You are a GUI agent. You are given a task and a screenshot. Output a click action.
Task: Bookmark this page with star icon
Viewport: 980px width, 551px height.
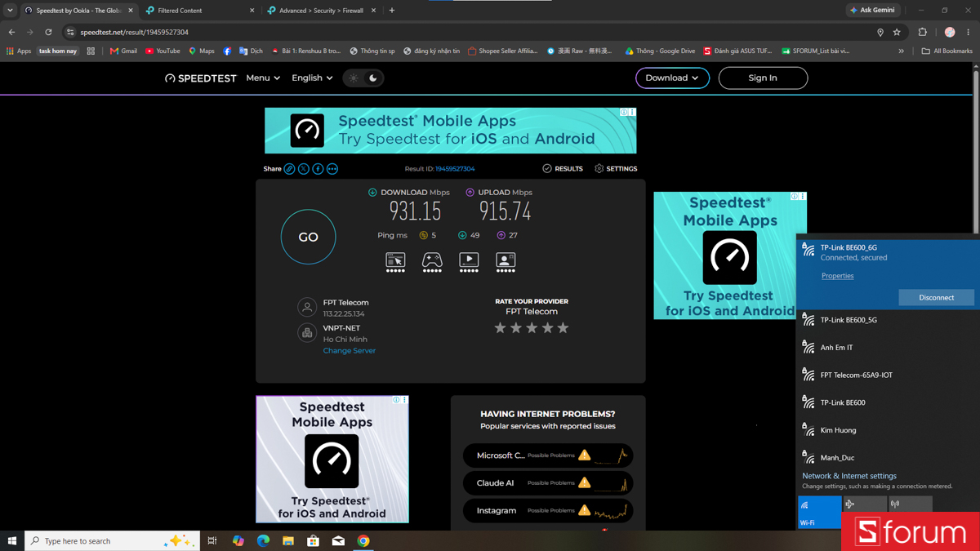(897, 33)
